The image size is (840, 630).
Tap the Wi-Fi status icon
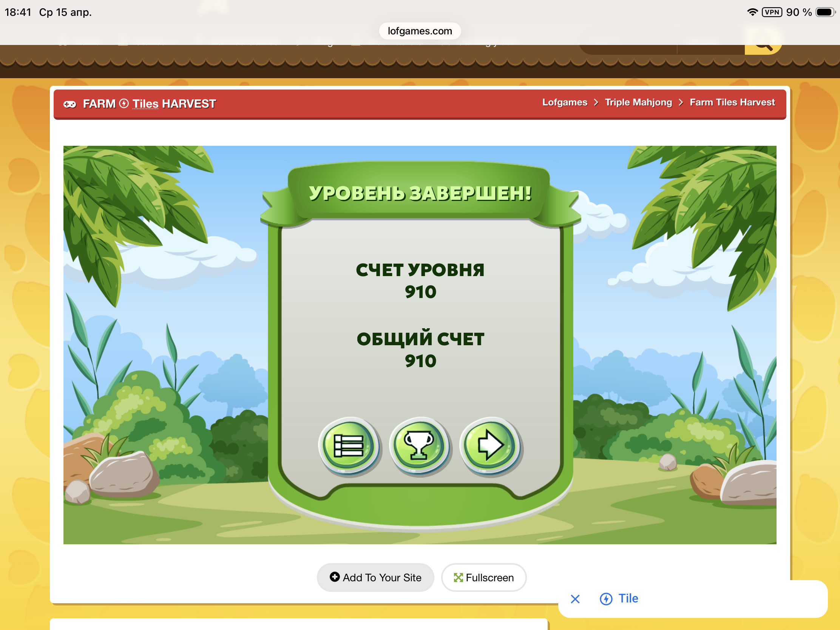tap(752, 12)
